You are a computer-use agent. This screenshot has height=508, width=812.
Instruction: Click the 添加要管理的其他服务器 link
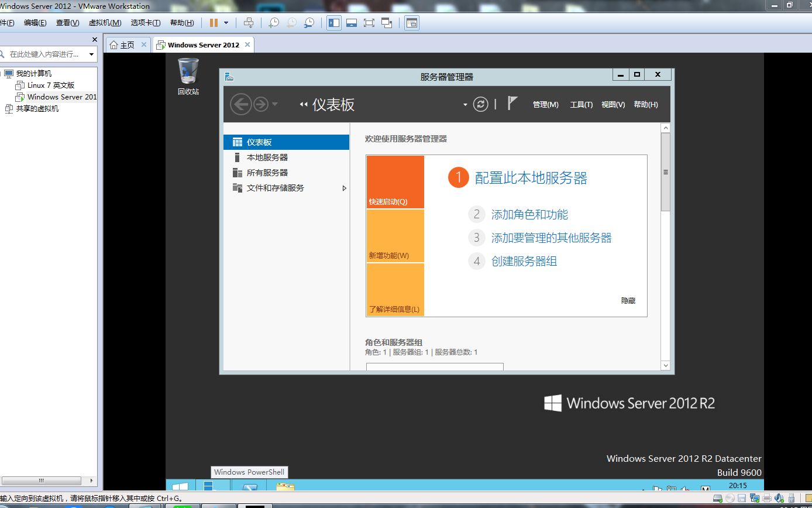[551, 238]
